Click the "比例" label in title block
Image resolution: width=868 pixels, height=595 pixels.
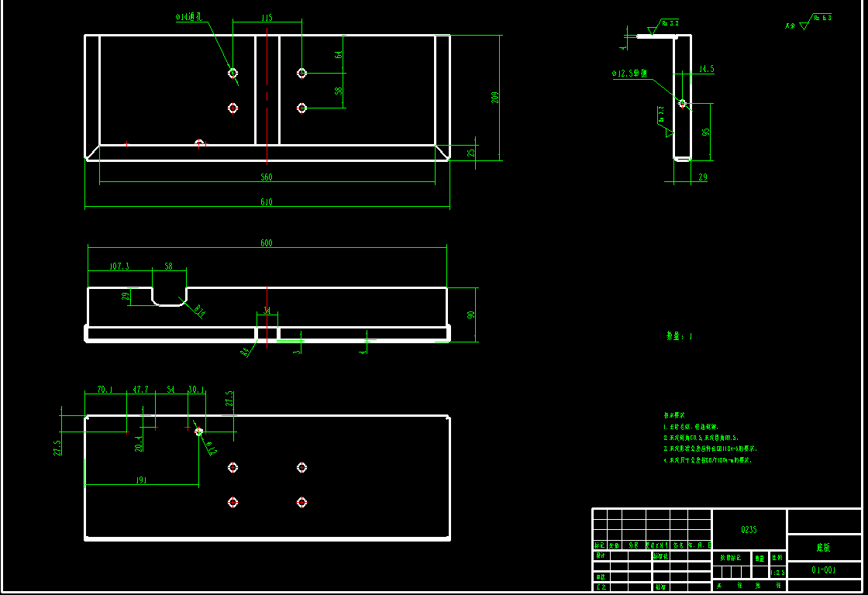pyautogui.click(x=778, y=558)
